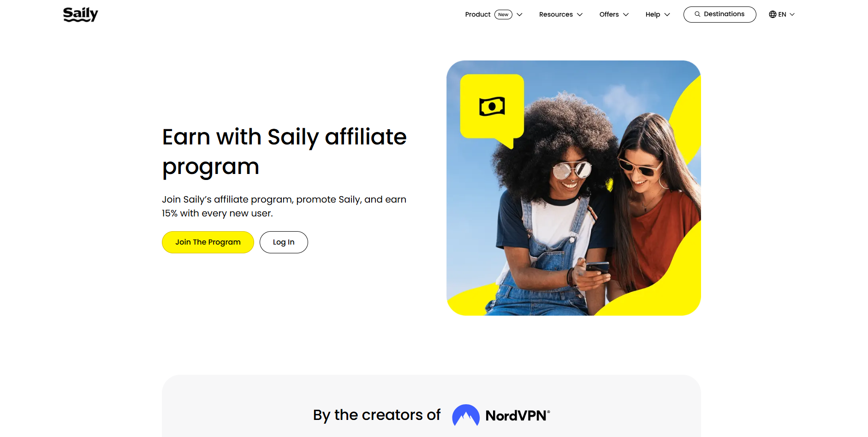Open the Resources menu

pyautogui.click(x=556, y=14)
